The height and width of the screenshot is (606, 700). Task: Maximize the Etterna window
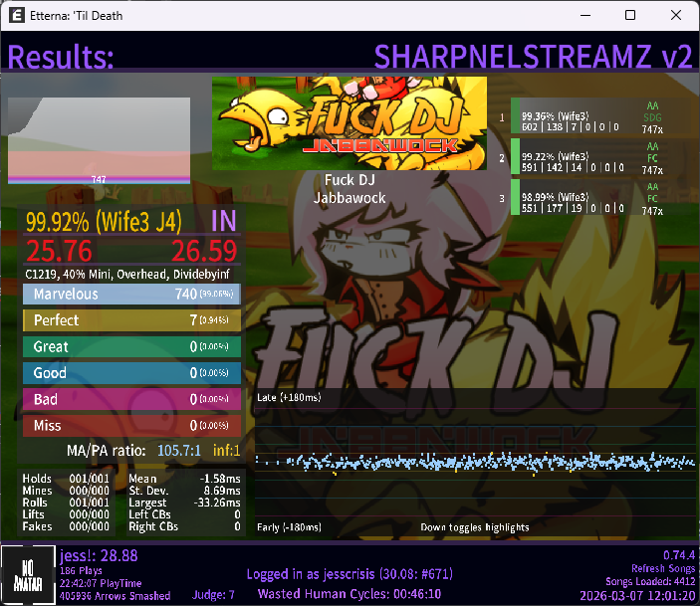(x=630, y=16)
